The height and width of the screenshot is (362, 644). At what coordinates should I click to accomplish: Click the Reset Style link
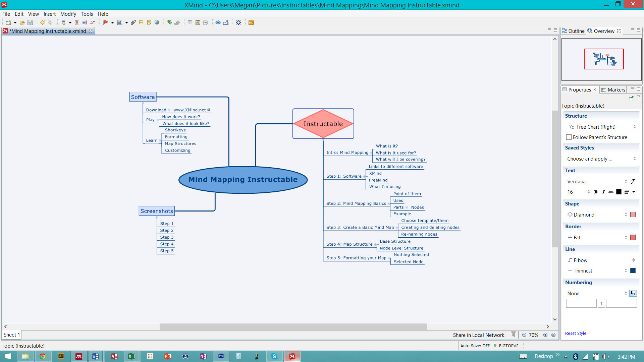[x=576, y=334]
